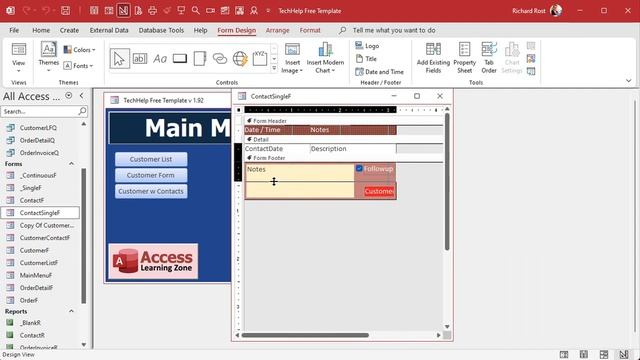The width and height of the screenshot is (640, 360).
Task: Select the Option Group control tool
Action: 260,59
